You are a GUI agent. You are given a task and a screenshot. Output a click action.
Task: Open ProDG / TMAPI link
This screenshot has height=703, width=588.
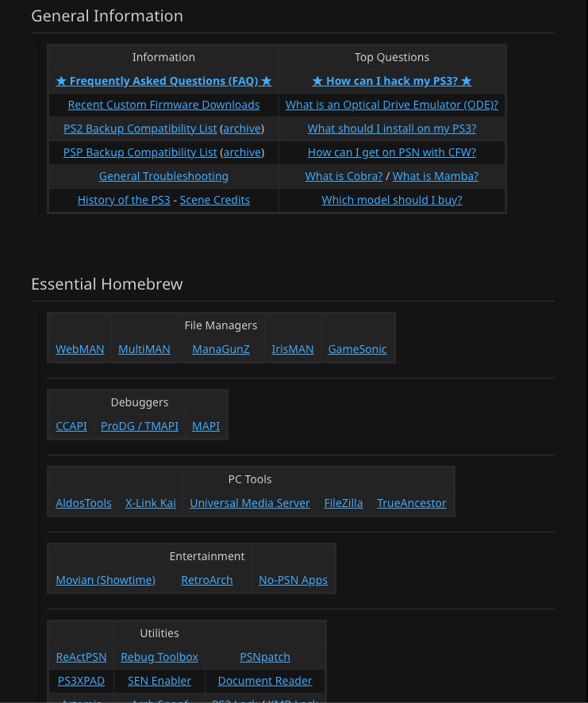pyautogui.click(x=140, y=426)
